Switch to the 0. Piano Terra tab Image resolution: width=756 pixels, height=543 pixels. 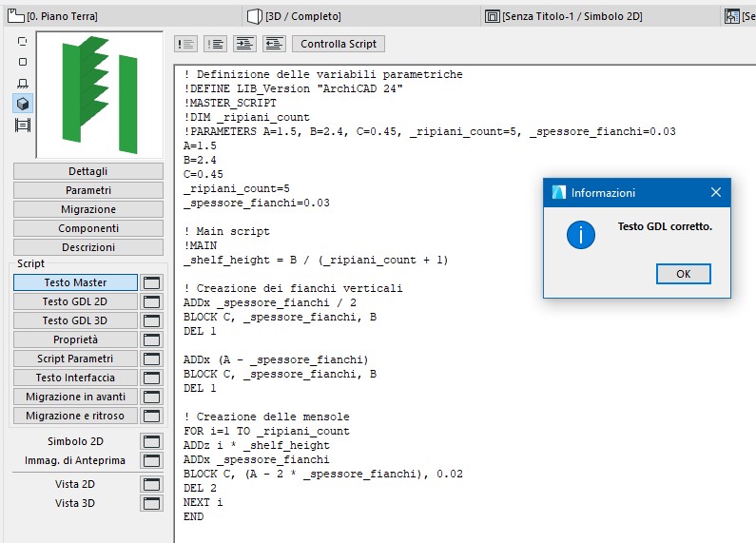(57, 16)
